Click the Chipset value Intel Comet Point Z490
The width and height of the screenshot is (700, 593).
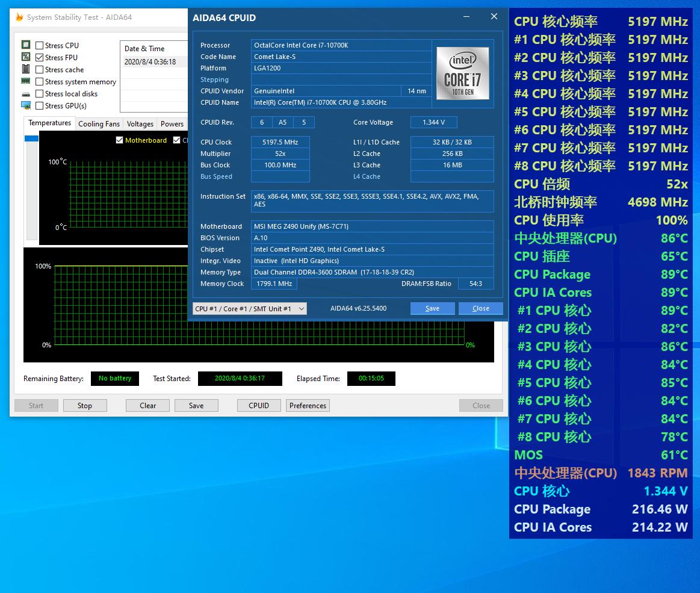pyautogui.click(x=373, y=249)
